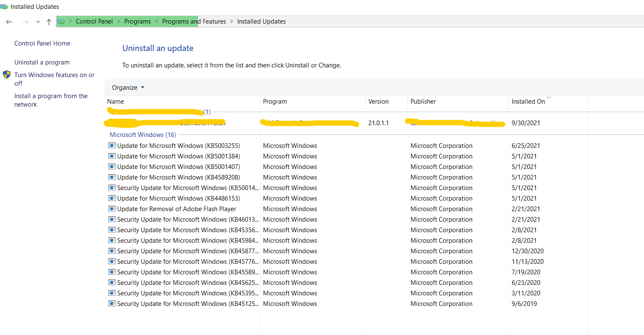Image resolution: width=644 pixels, height=335 pixels.
Task: Select Update for Microsoft Windows (KB5003255)
Action: (x=179, y=146)
